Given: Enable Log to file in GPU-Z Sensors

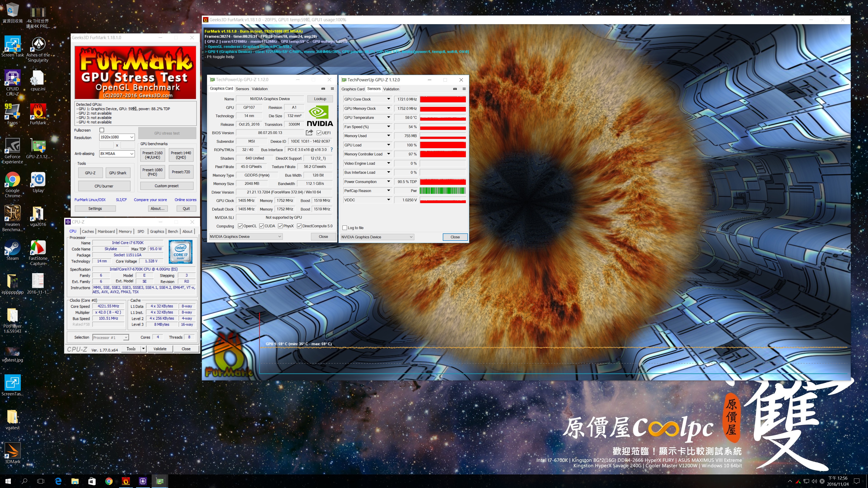Looking at the screenshot, I should click(345, 228).
